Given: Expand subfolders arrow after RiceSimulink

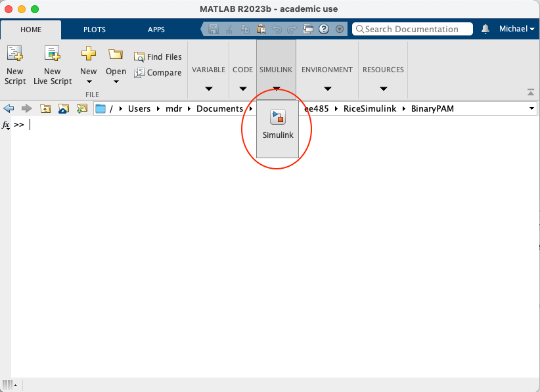Looking at the screenshot, I should coord(403,109).
